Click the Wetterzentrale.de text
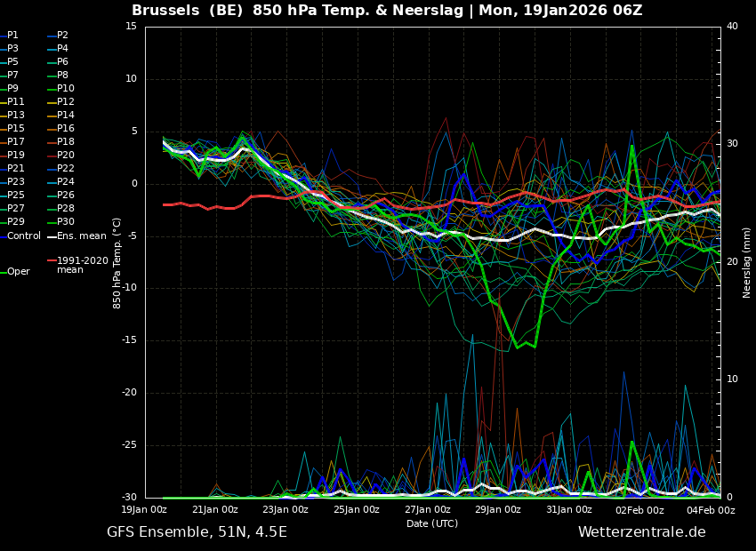This screenshot has height=551, width=756. (641, 532)
